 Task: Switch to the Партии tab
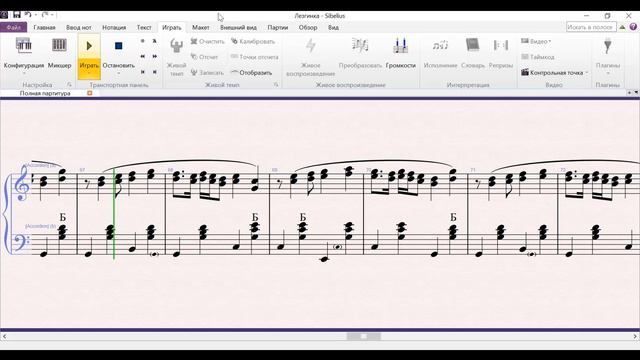point(278,27)
